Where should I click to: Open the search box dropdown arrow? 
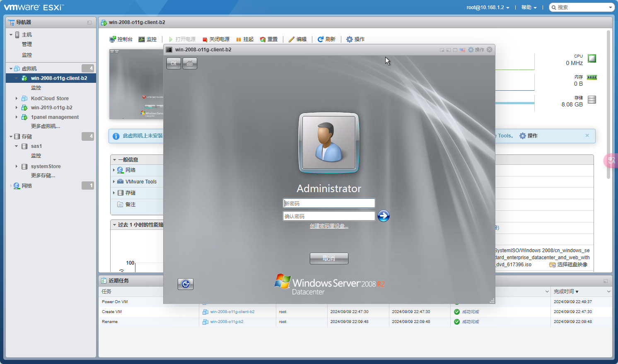click(610, 7)
